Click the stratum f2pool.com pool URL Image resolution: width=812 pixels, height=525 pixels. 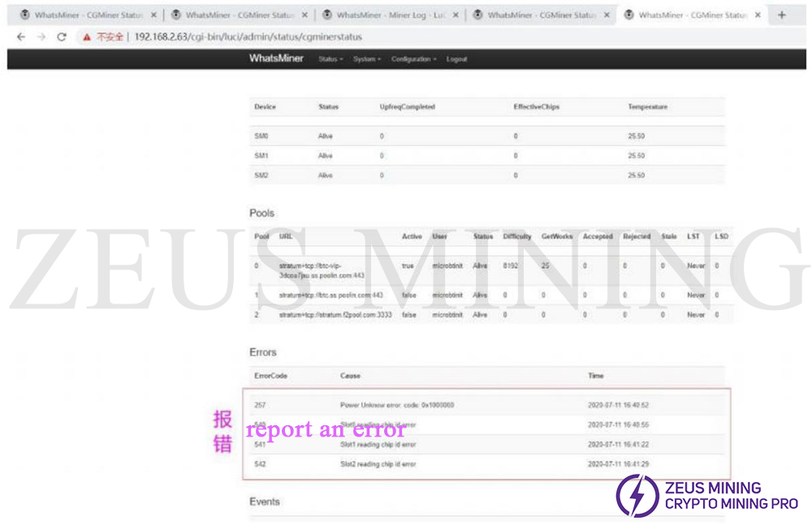[331, 315]
